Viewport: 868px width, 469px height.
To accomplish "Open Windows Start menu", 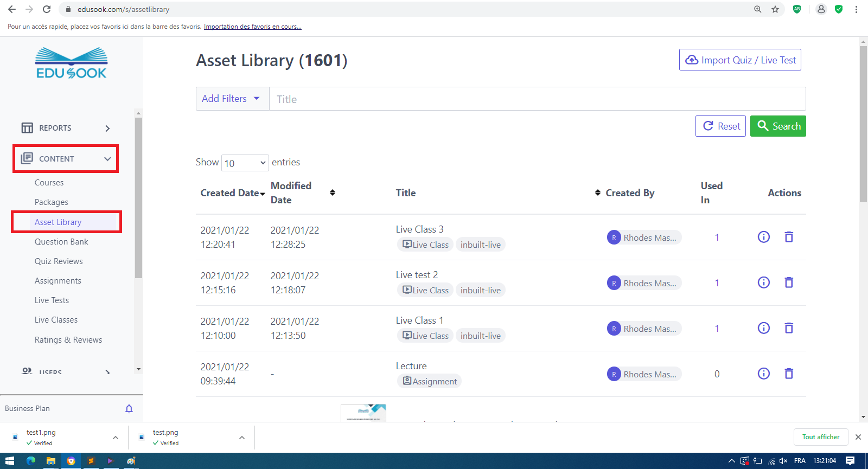I will 9,461.
